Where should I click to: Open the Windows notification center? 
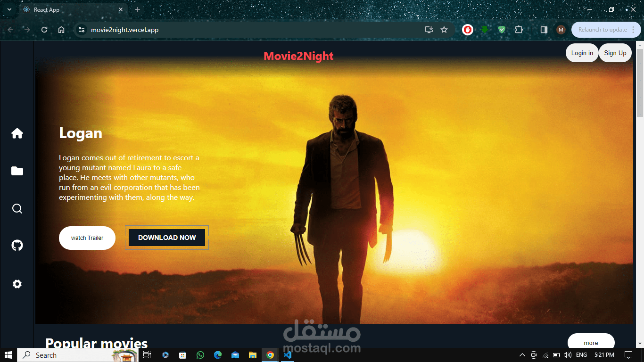[x=628, y=355]
